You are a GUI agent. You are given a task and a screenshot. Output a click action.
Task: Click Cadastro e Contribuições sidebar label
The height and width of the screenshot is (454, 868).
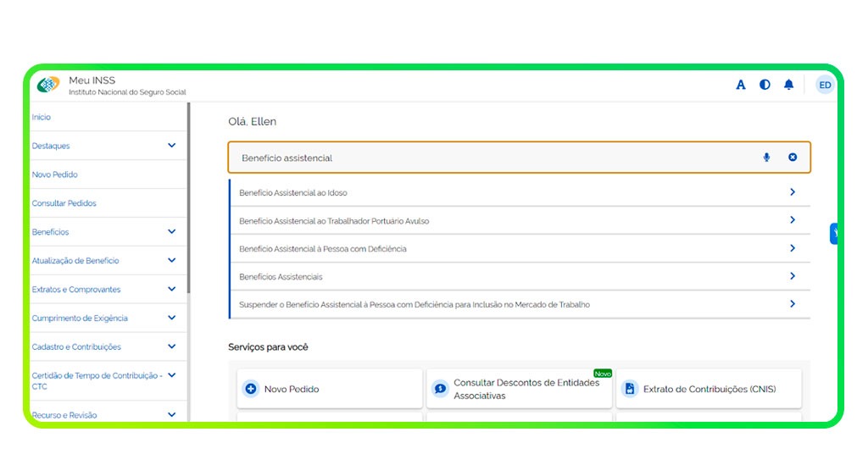(76, 347)
